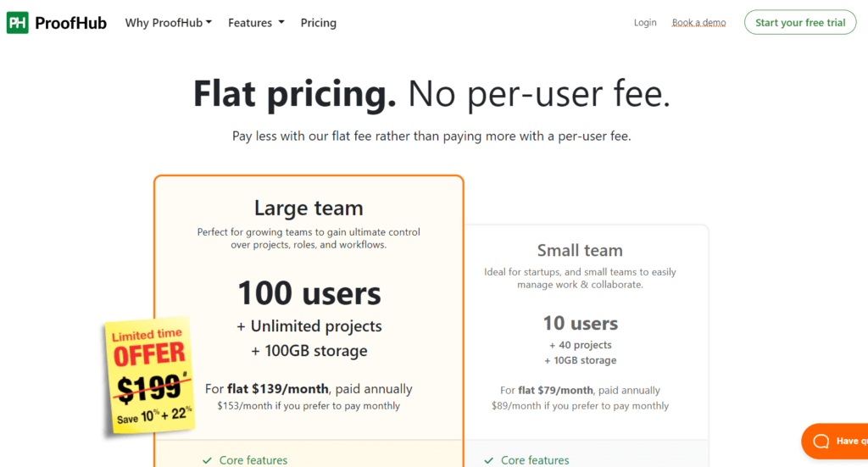Click the checkmark beside Small team Core features
The width and height of the screenshot is (868, 467).
[x=489, y=460]
